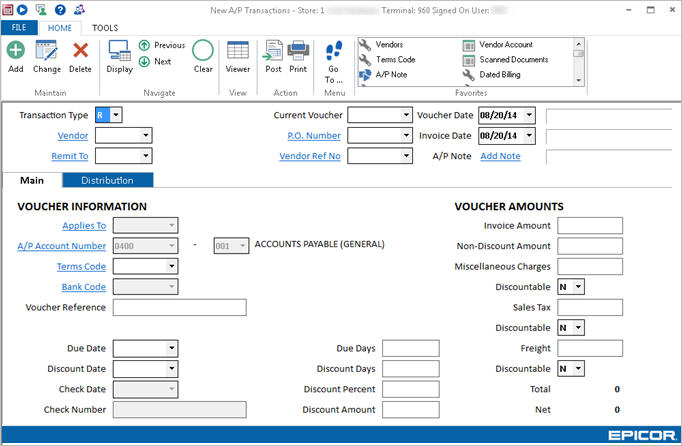Expand the Terms Code dropdown

tap(172, 266)
